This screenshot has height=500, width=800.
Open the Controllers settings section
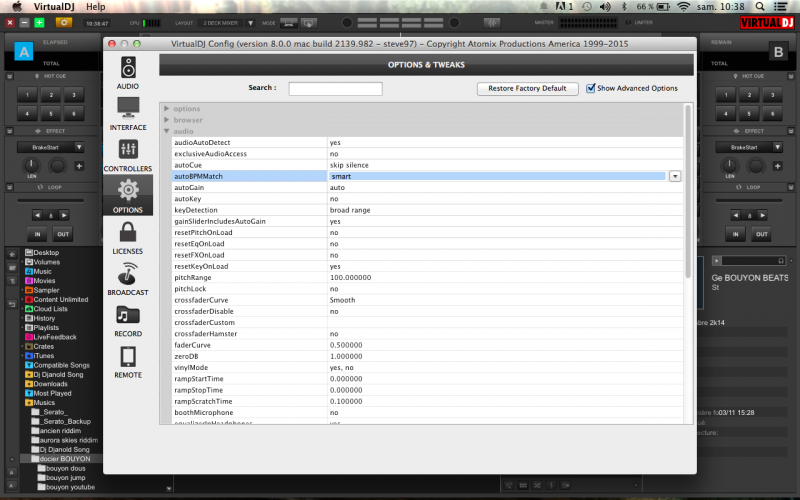pyautogui.click(x=128, y=155)
